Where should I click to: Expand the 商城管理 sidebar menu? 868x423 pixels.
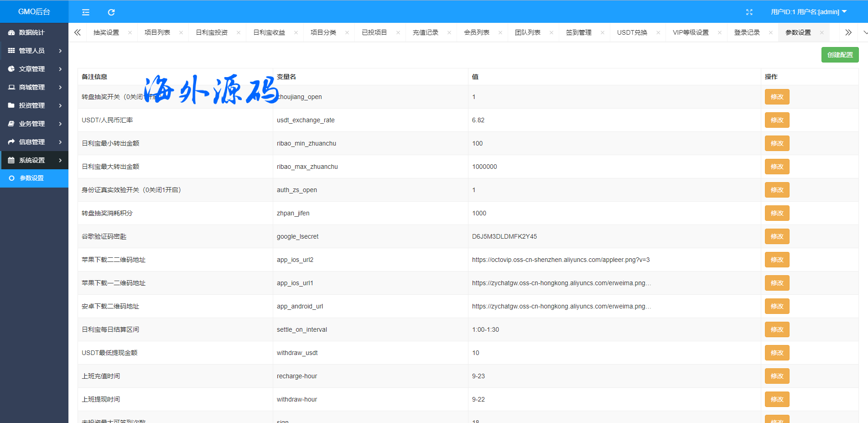point(34,87)
